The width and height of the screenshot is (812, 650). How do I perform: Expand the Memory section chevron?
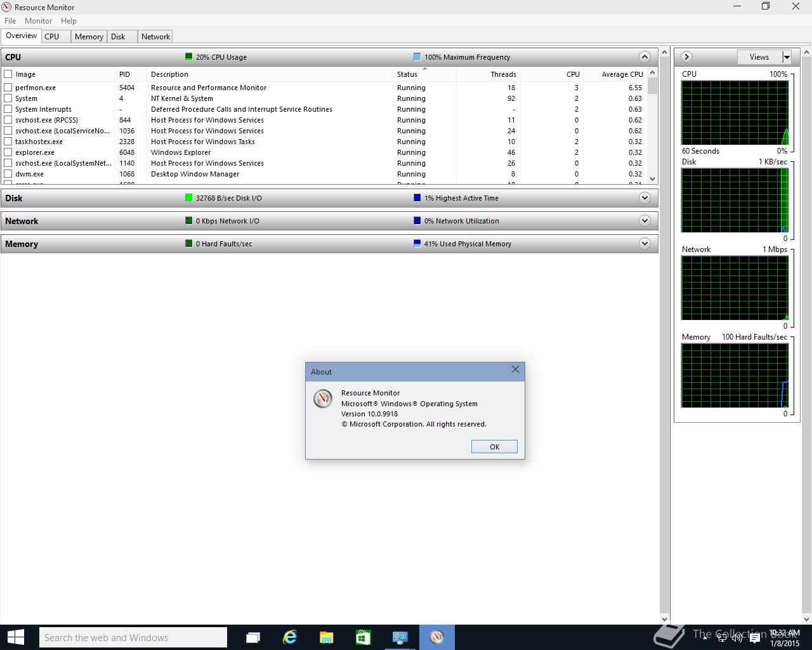(x=645, y=244)
